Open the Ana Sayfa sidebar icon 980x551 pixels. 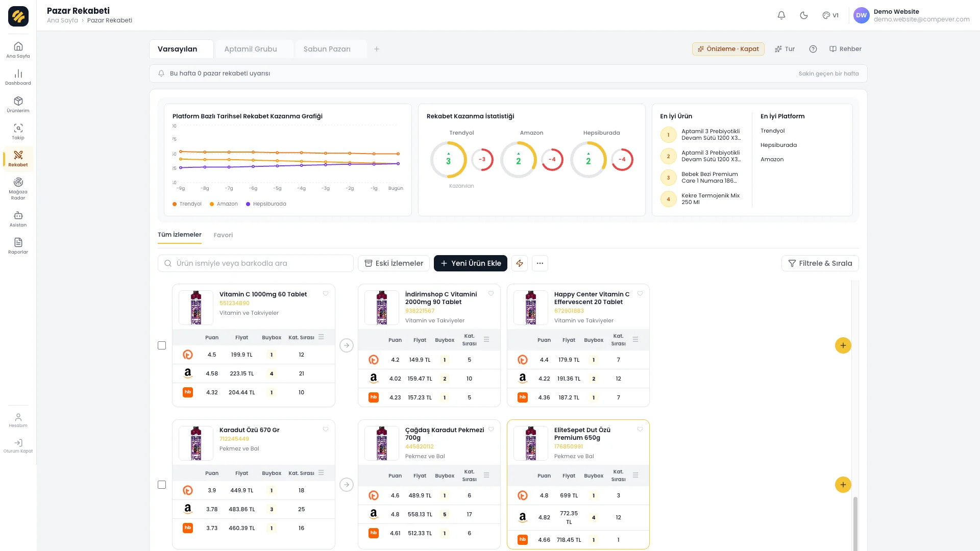(18, 50)
